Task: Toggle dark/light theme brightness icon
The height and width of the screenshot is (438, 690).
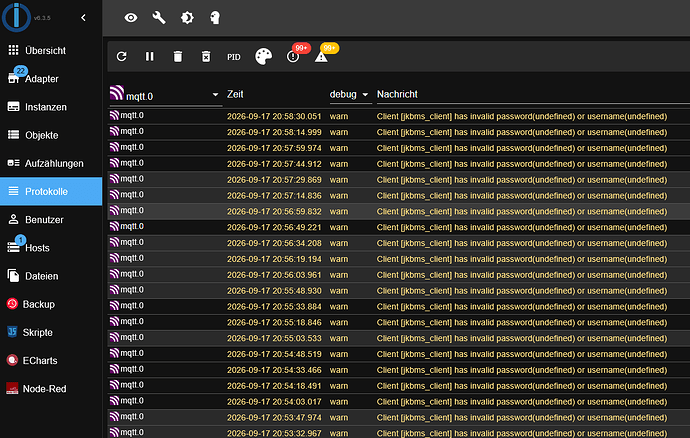Action: coord(187,18)
